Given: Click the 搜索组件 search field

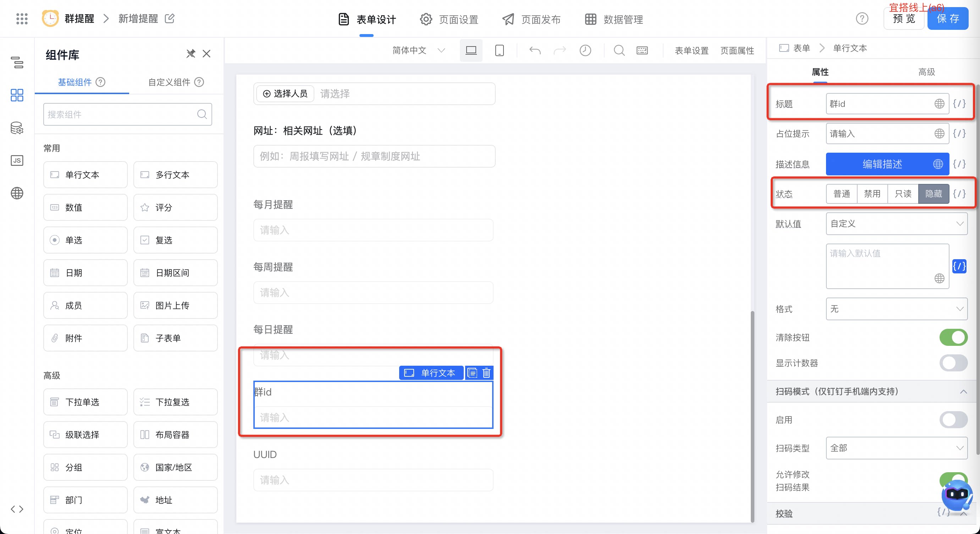Looking at the screenshot, I should [127, 115].
